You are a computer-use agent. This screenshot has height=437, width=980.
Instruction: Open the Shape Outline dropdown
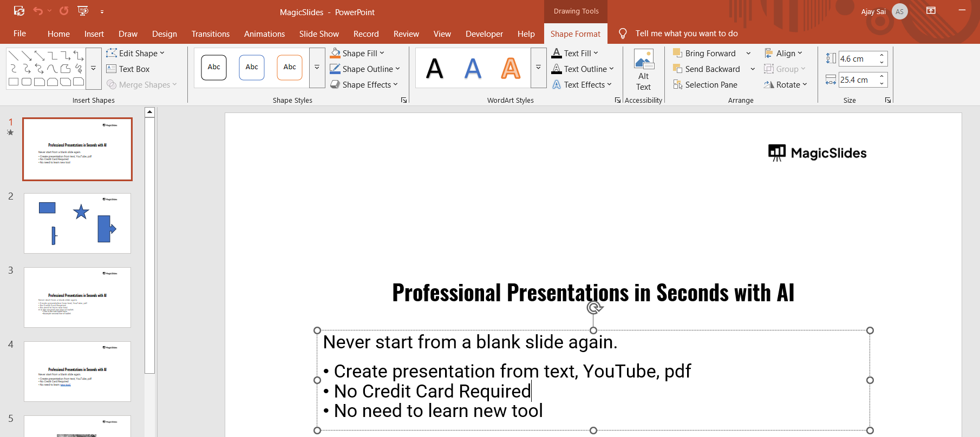(x=365, y=69)
